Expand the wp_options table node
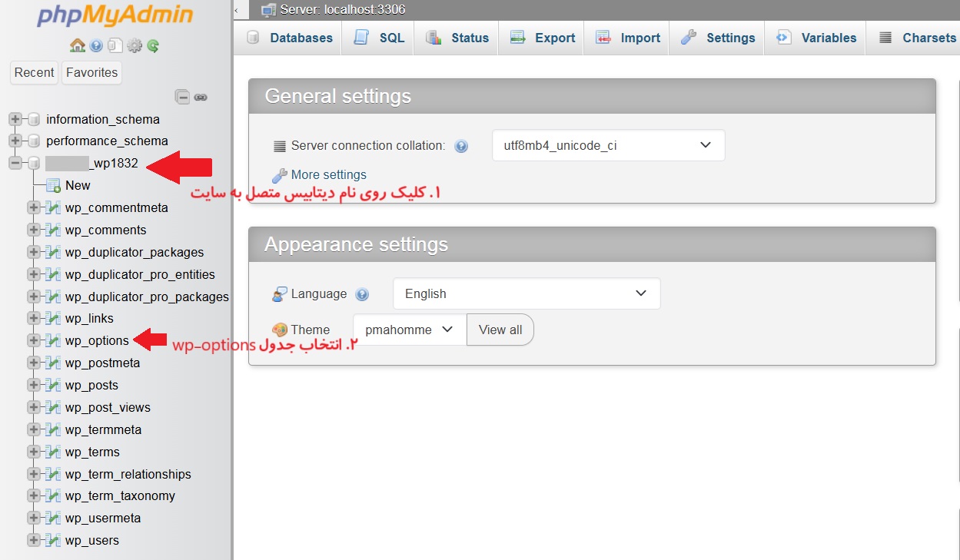Screen dimensions: 960x560 tap(33, 340)
